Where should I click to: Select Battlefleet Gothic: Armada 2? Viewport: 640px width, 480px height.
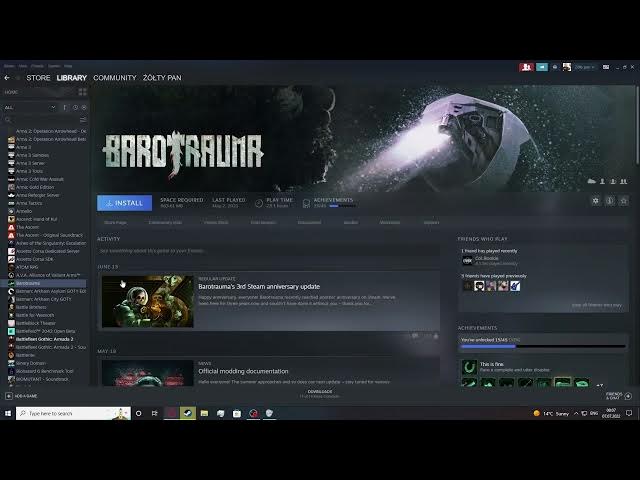pyautogui.click(x=45, y=339)
